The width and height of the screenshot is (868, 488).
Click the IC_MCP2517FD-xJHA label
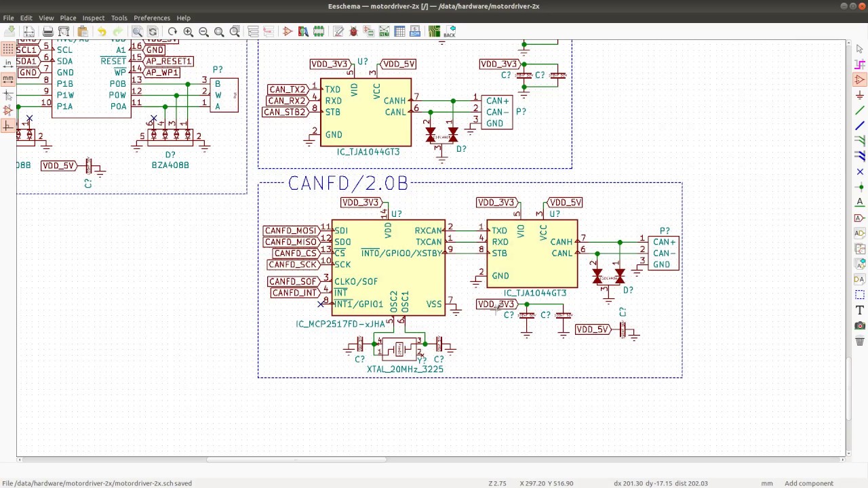[x=340, y=324]
